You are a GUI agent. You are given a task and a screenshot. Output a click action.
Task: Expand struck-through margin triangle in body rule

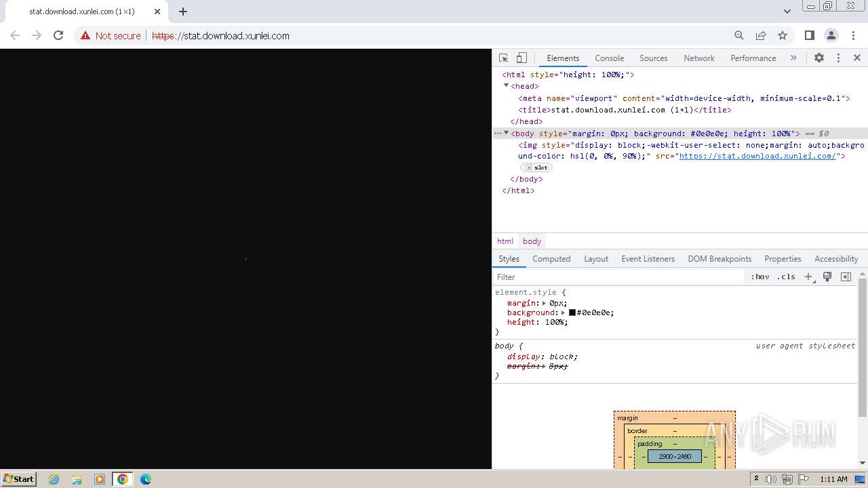coord(544,366)
